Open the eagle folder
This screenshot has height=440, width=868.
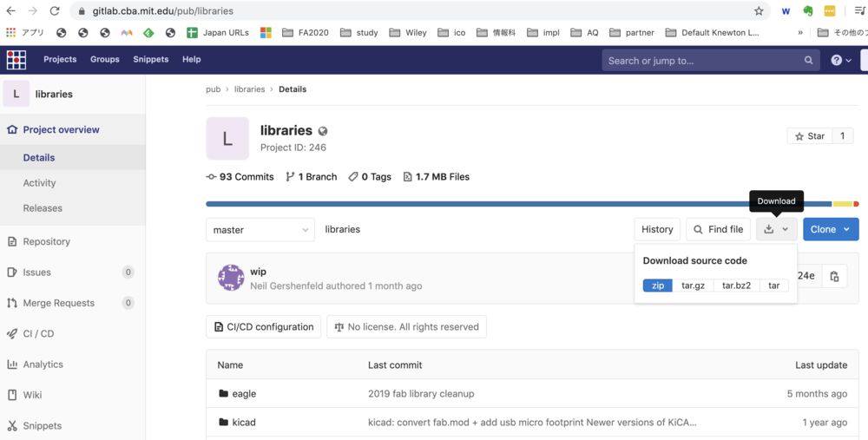click(x=244, y=394)
